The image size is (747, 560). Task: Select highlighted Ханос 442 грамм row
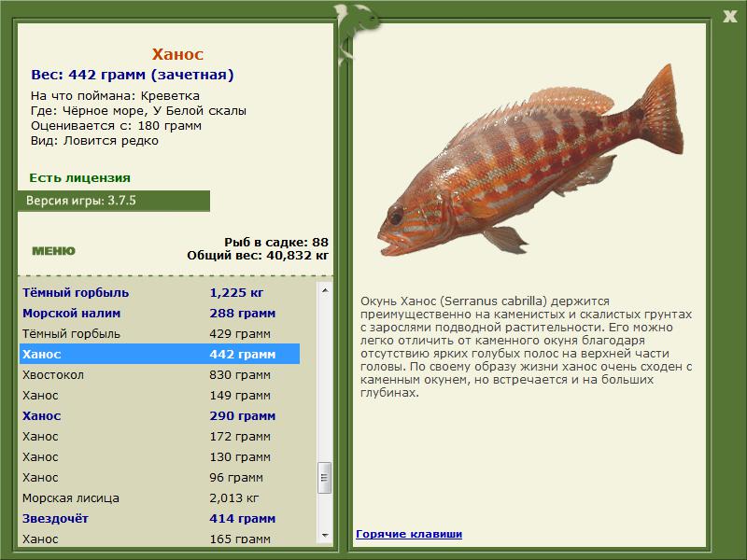(159, 355)
